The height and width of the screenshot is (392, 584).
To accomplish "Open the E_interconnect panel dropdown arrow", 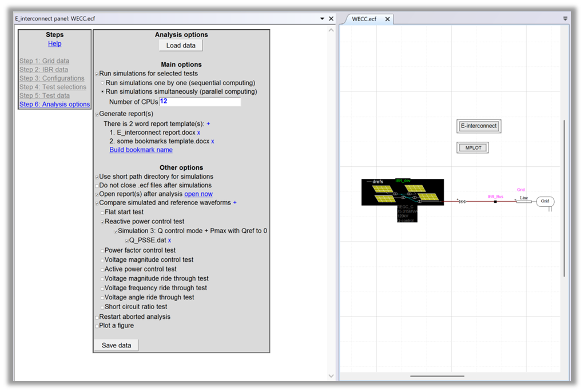I will 322,18.
